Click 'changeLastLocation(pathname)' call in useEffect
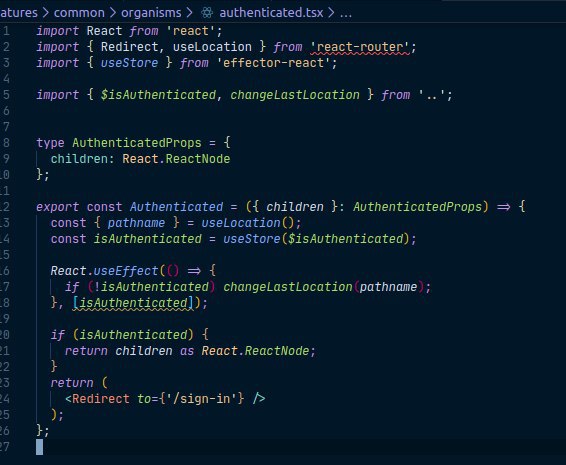566x465 pixels. pyautogui.click(x=324, y=287)
